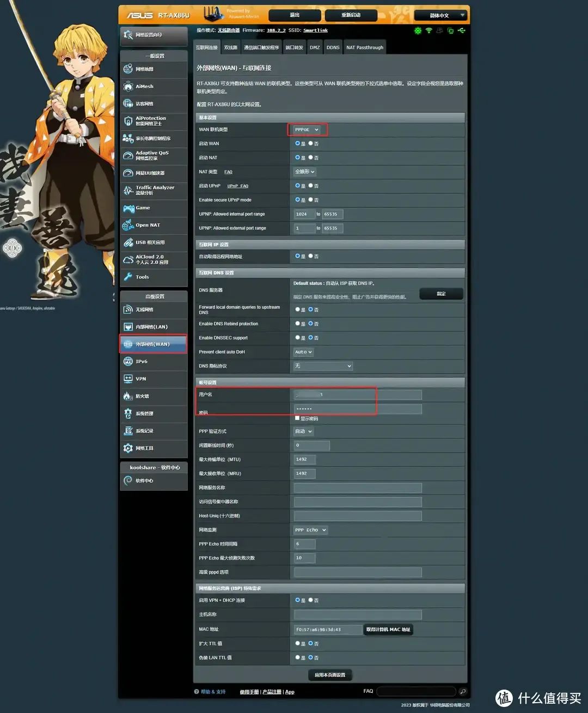Viewport: 588px width, 713px height.
Task: Select 是 for Enable DNSSEC support
Action: click(x=297, y=338)
